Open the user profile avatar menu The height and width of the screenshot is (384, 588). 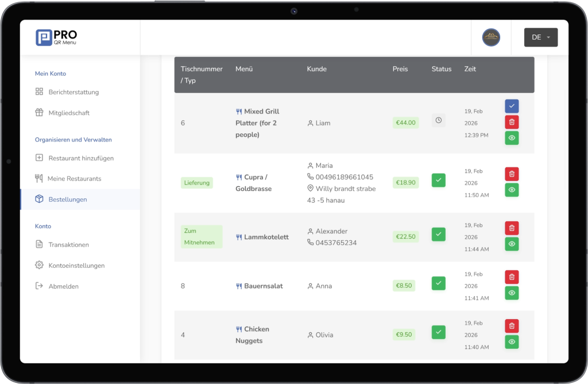(x=491, y=37)
